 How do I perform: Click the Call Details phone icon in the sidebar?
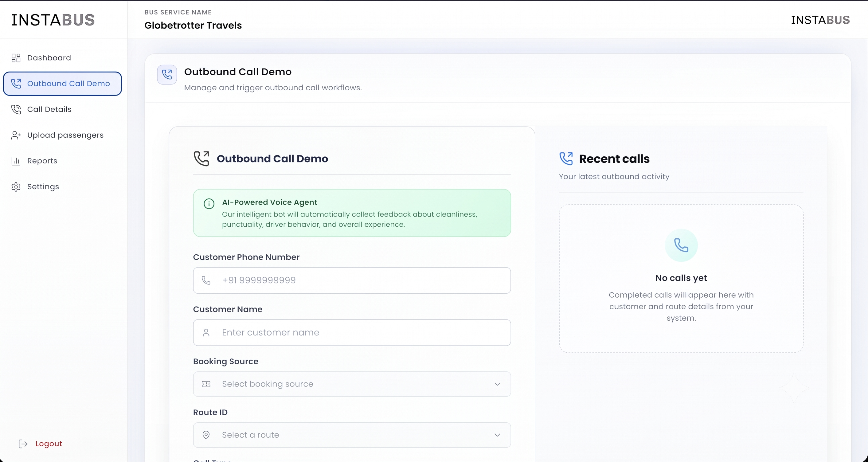tap(16, 109)
